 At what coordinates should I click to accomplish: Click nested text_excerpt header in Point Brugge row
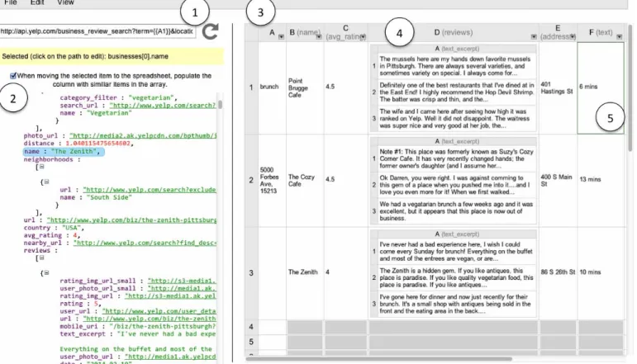tap(457, 49)
